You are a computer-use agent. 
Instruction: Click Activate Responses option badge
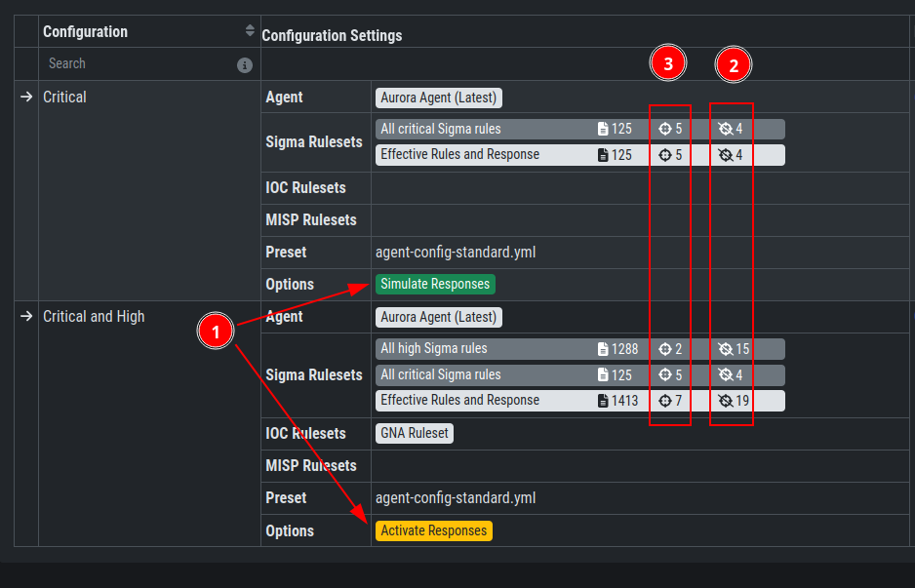click(433, 530)
